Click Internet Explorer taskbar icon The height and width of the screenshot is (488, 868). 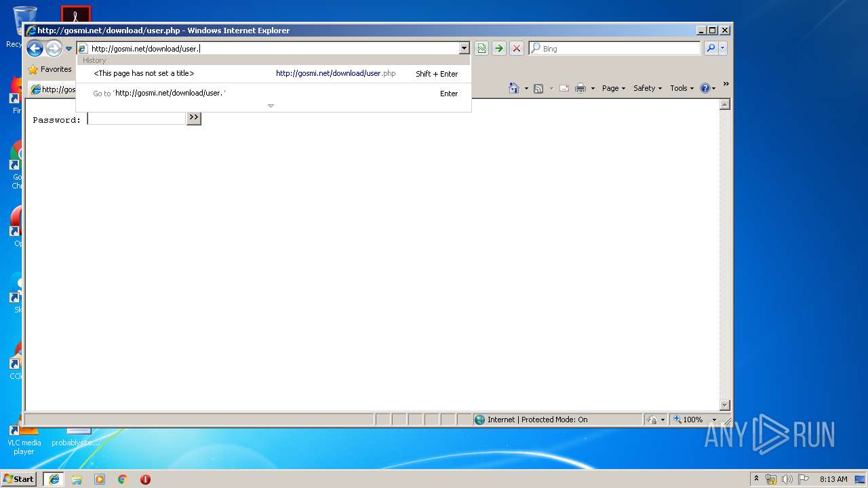coord(54,479)
